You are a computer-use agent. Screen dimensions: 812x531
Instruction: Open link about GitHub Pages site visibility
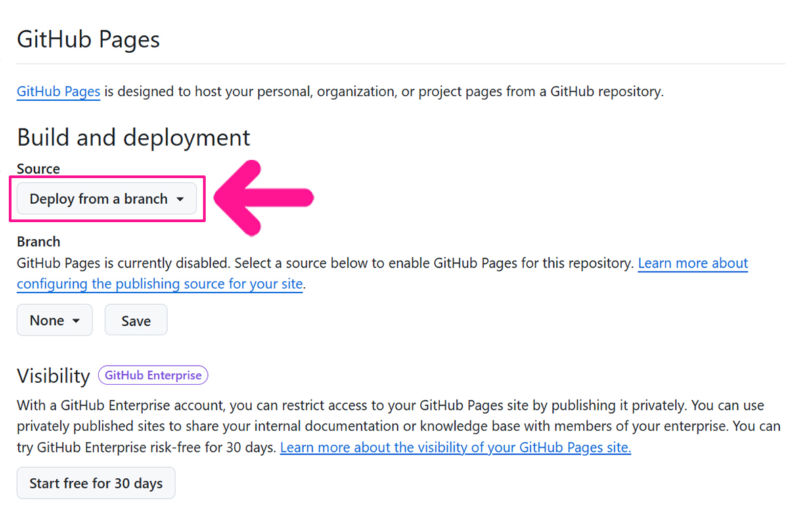pos(455,447)
